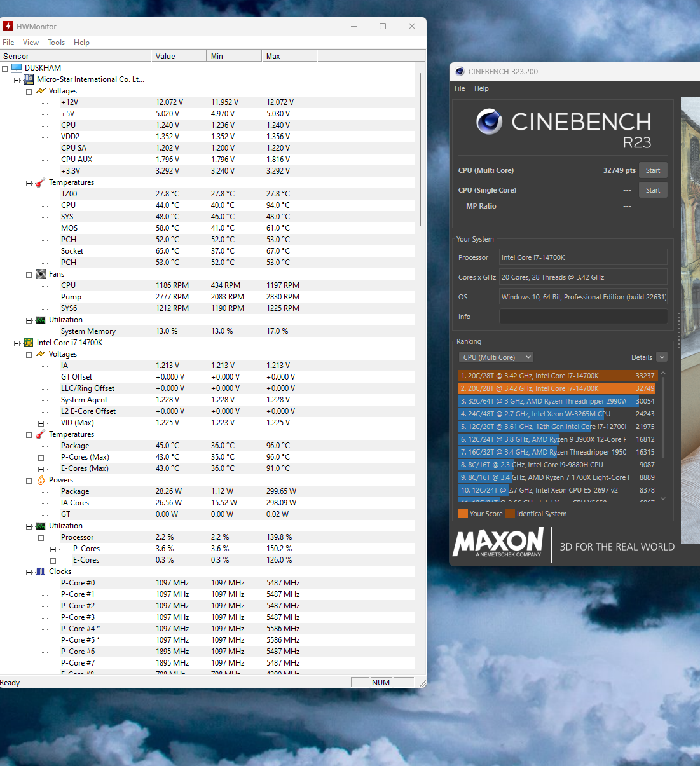Screen dimensions: 700x766
Task: Click the Powers flame icon
Action: pos(41,480)
